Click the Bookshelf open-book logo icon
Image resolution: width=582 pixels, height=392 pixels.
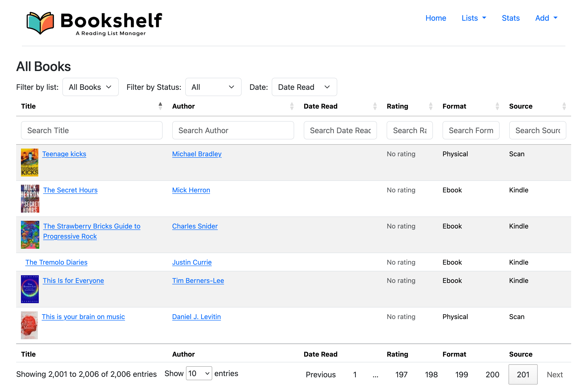click(x=40, y=22)
